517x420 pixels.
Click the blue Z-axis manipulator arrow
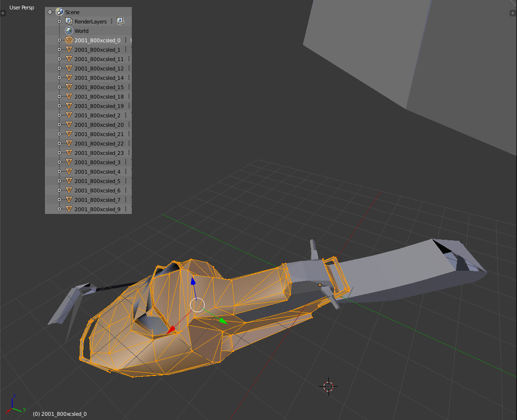tap(193, 282)
